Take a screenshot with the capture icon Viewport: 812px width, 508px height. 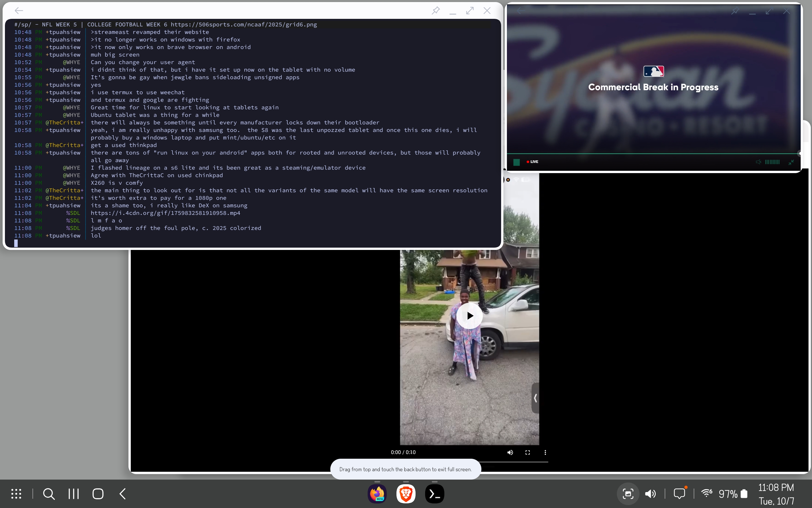(x=628, y=494)
